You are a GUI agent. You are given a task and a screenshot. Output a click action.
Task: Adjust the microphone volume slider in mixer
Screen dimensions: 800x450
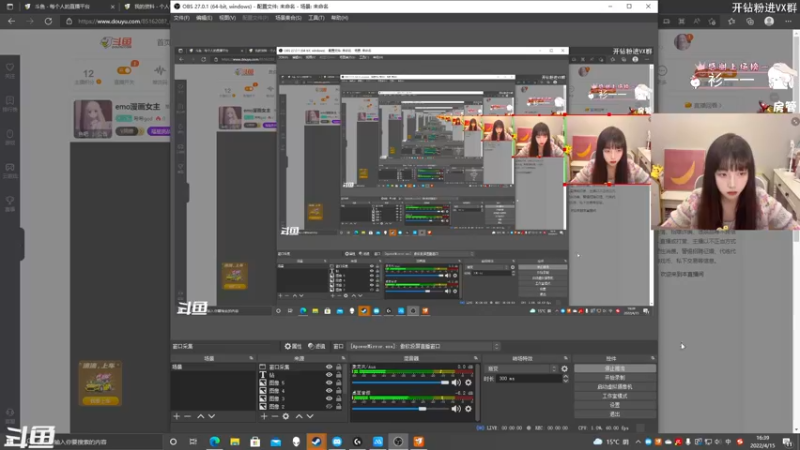401,383
